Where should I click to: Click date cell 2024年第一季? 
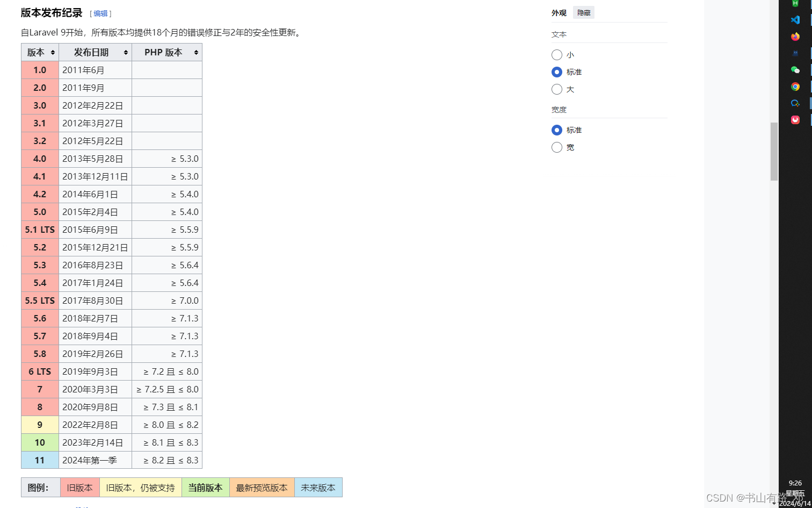(96, 460)
